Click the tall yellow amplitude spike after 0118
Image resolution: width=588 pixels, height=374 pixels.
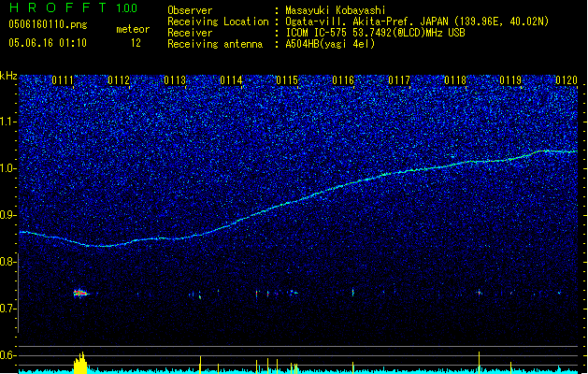(x=480, y=363)
